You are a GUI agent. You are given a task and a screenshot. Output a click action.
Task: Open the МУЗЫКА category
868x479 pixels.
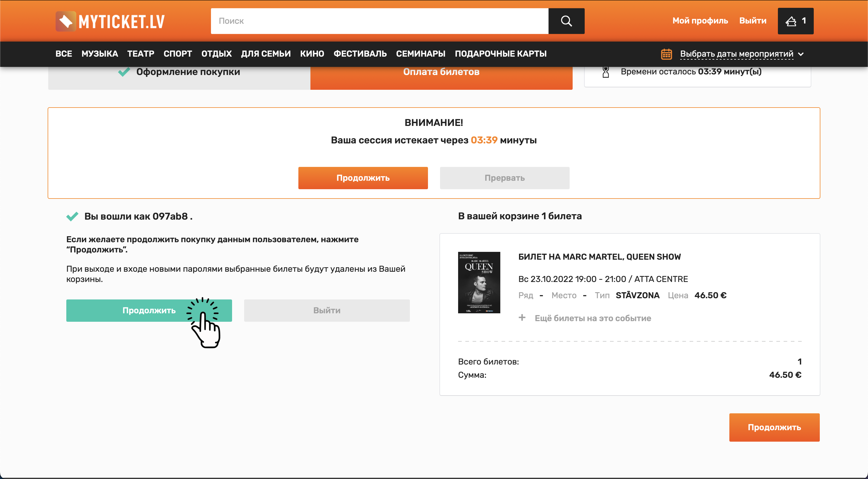click(x=100, y=54)
